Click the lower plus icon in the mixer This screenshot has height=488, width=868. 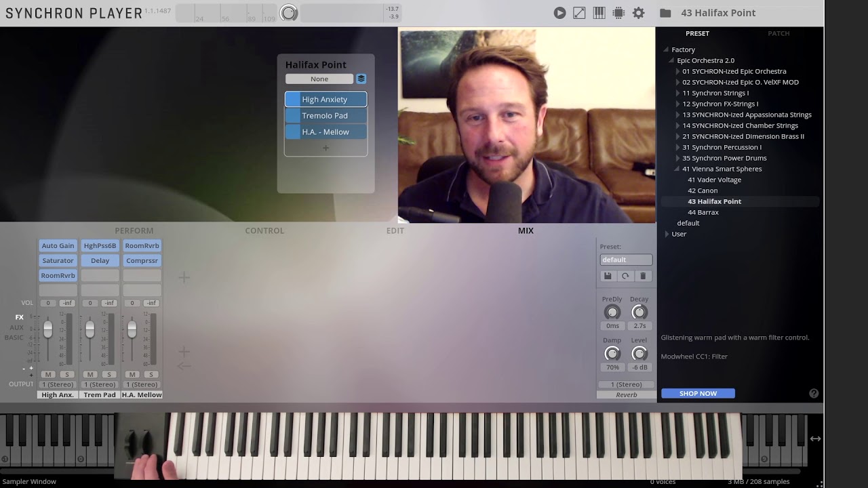pyautogui.click(x=184, y=351)
